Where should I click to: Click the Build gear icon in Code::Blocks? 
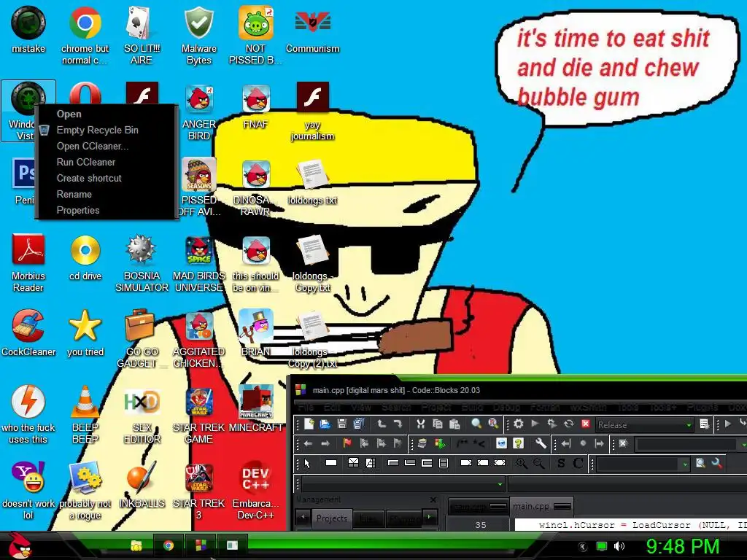pyautogui.click(x=519, y=424)
